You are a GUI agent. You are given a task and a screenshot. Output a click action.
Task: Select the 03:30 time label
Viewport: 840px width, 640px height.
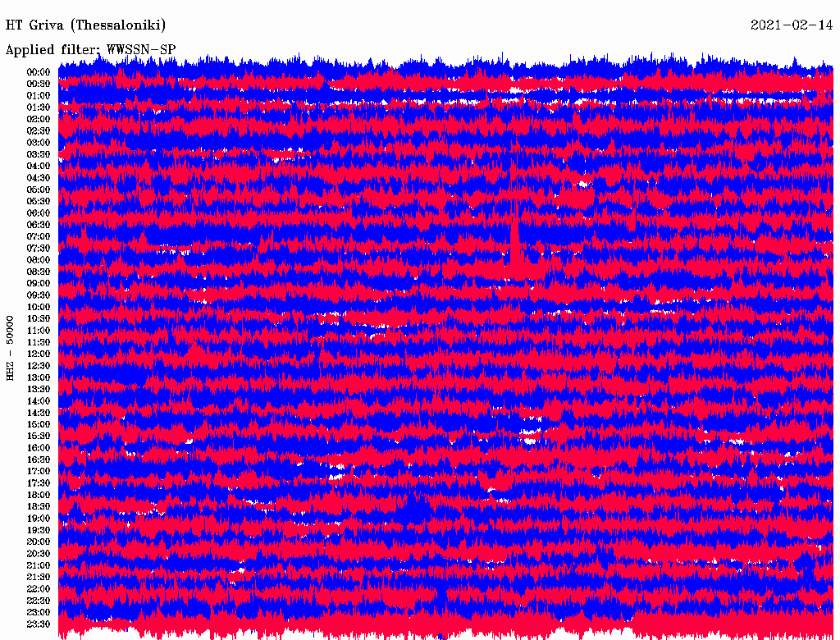[39, 154]
